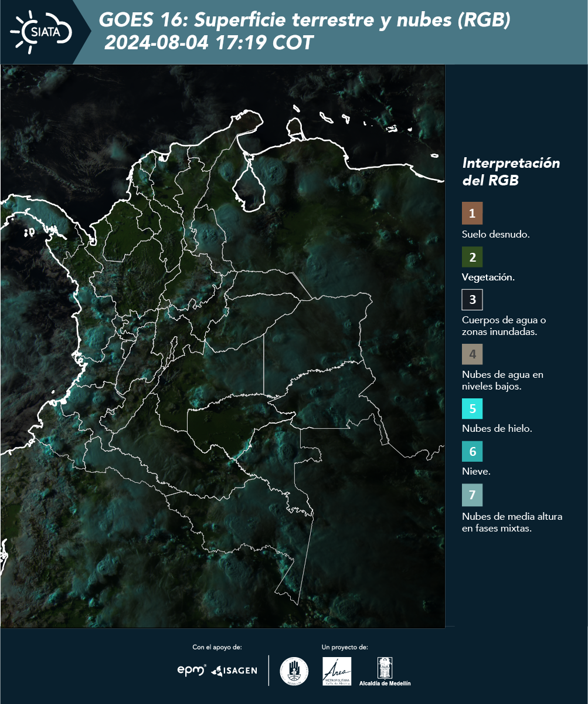
Task: Click the Alcaldía de Medellín logo
Action: [x=385, y=671]
